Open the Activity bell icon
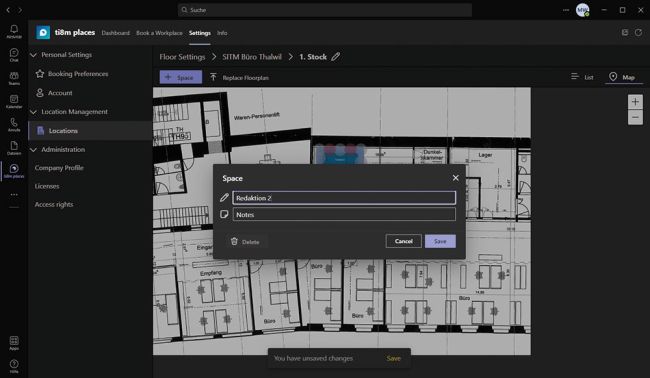 tap(14, 31)
